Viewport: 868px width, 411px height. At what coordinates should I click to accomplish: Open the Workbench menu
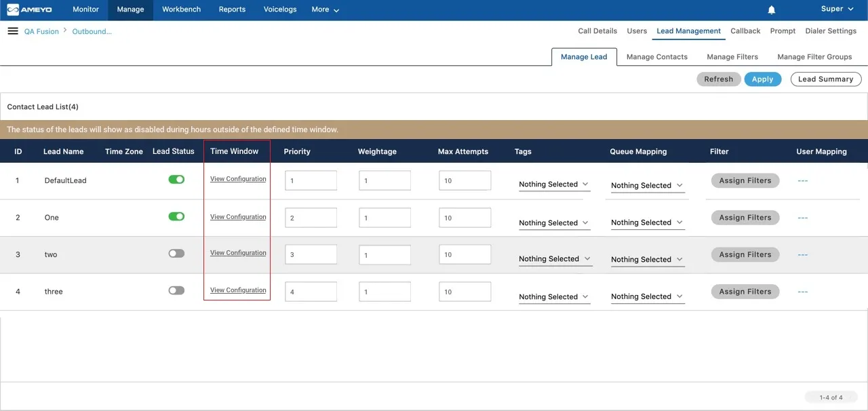point(181,9)
